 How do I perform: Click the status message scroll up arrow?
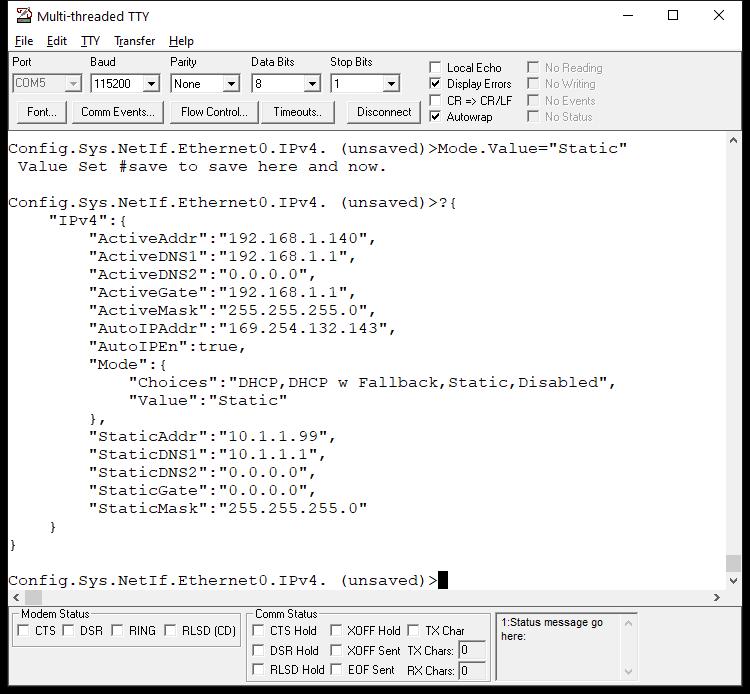[628, 623]
